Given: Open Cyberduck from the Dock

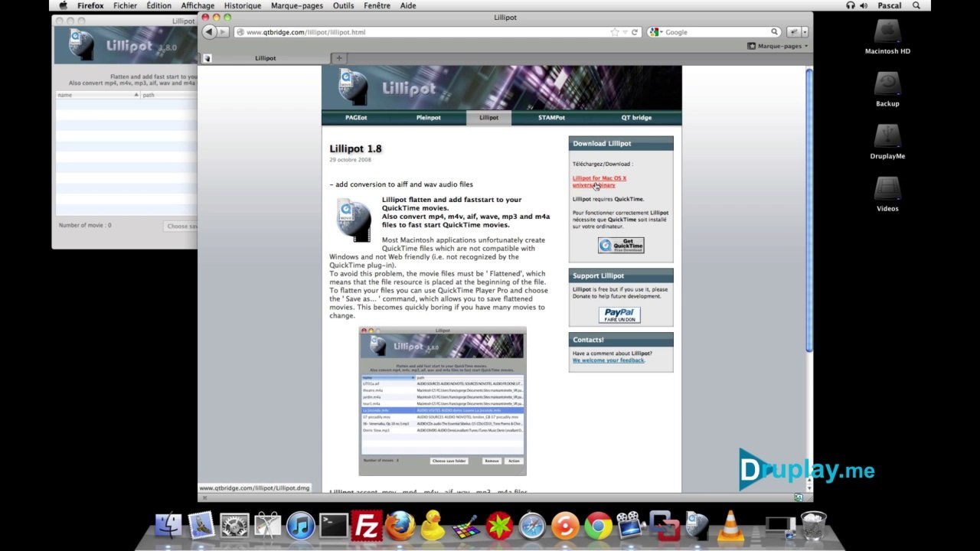Looking at the screenshot, I should (433, 525).
